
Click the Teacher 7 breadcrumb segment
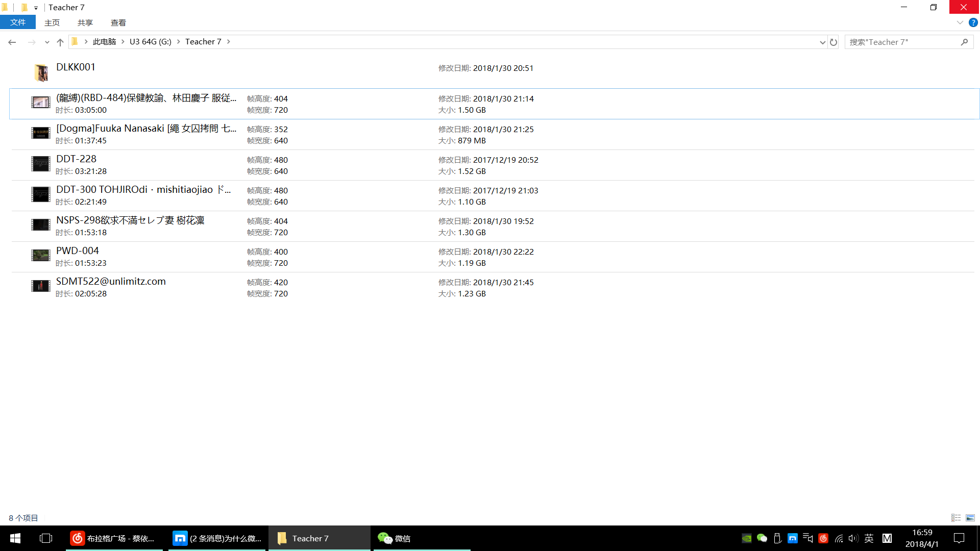coord(203,41)
